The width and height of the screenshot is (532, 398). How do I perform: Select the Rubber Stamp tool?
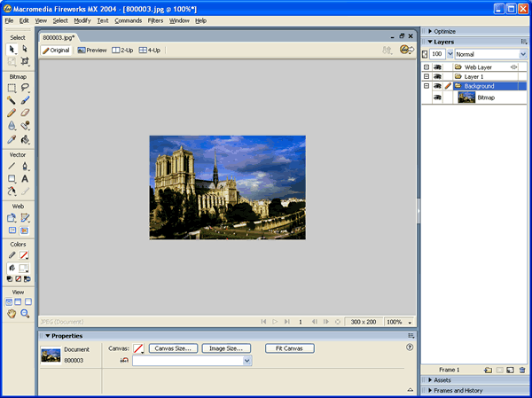pos(25,126)
